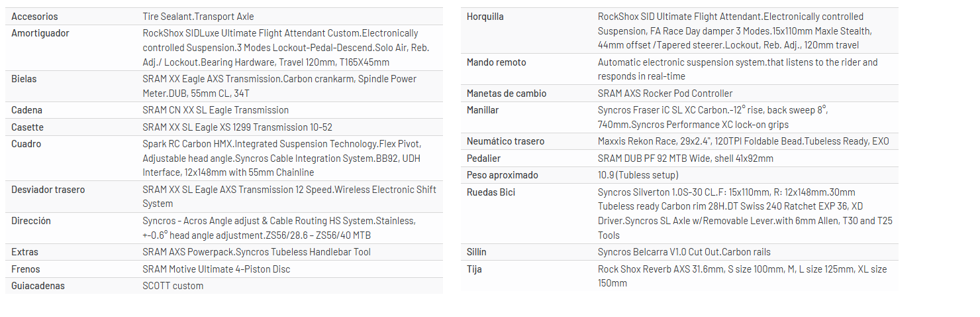This screenshot has height=317, width=980.
Task: Select the Ruedas Bici label
Action: point(491,192)
